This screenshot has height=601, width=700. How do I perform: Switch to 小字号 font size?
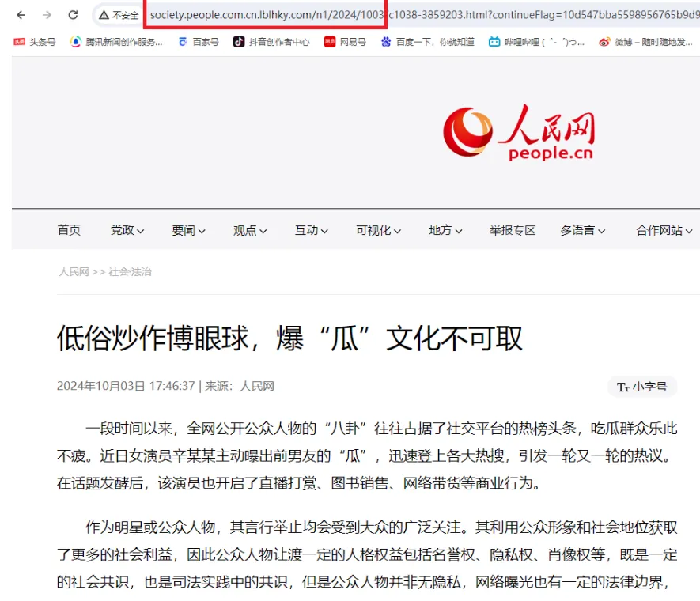pyautogui.click(x=642, y=387)
